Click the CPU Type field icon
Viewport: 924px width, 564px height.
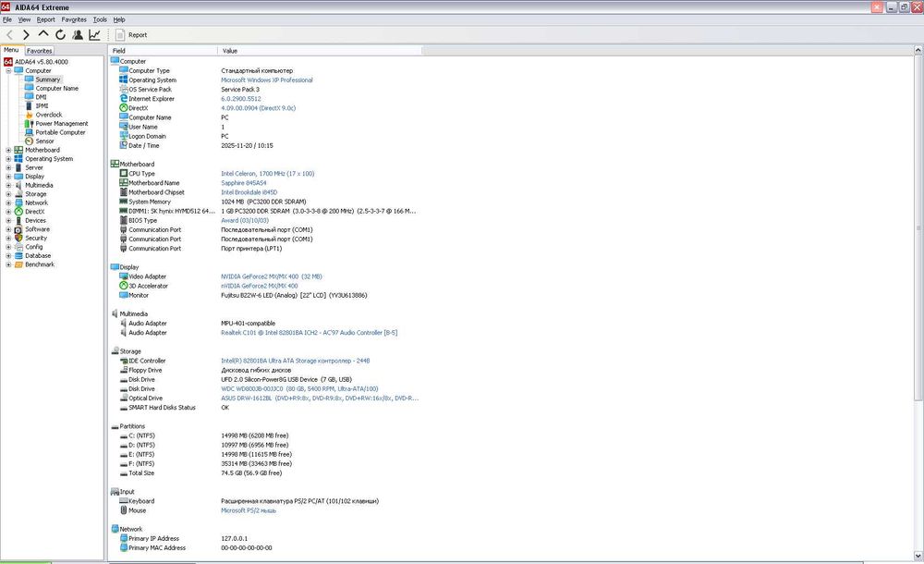(124, 174)
